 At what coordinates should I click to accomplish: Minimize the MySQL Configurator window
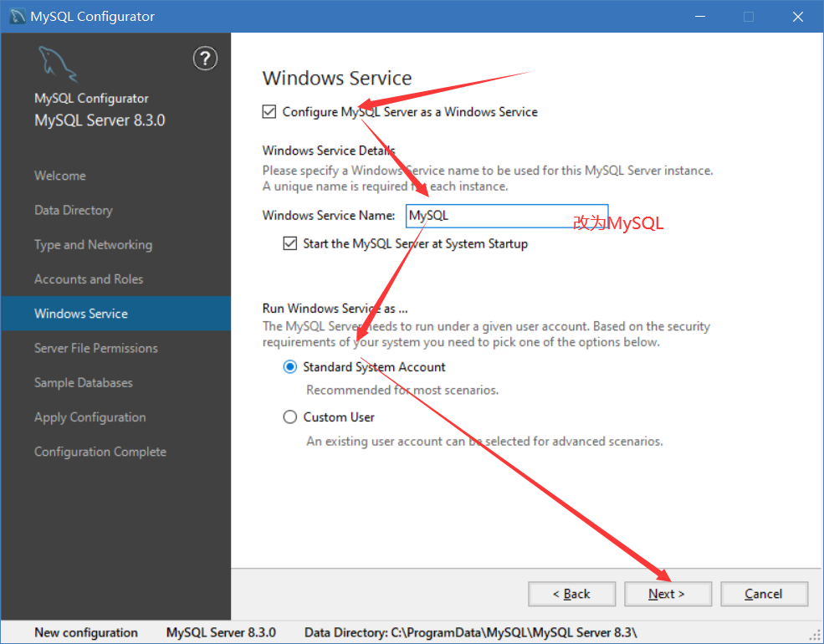pyautogui.click(x=700, y=16)
